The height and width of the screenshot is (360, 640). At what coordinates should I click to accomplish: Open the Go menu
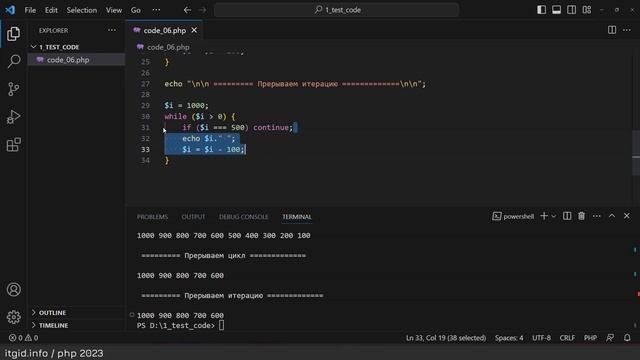(136, 10)
